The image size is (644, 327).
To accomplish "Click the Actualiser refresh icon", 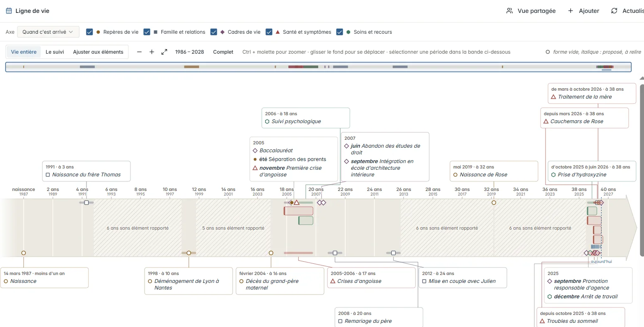I will coord(614,11).
